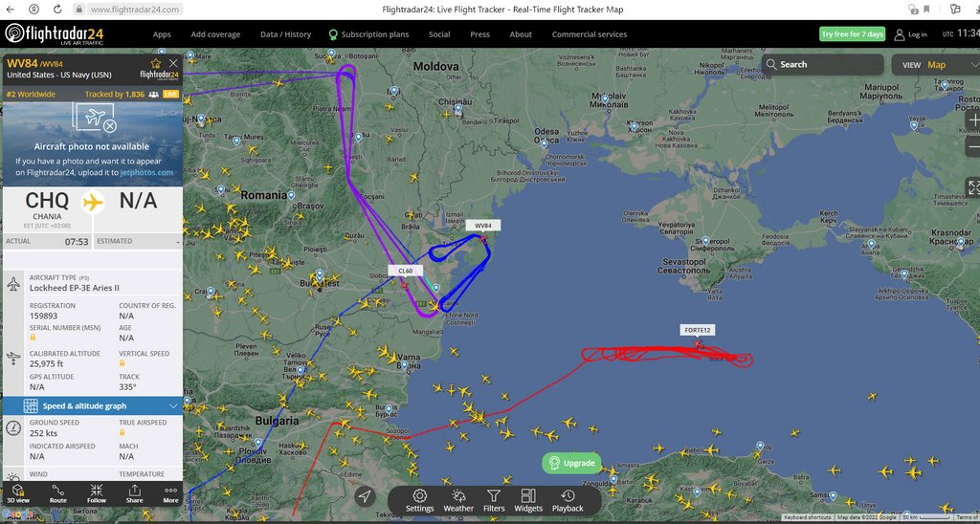Open the Apps menu
Screen dimensions: 980x524
162,34
